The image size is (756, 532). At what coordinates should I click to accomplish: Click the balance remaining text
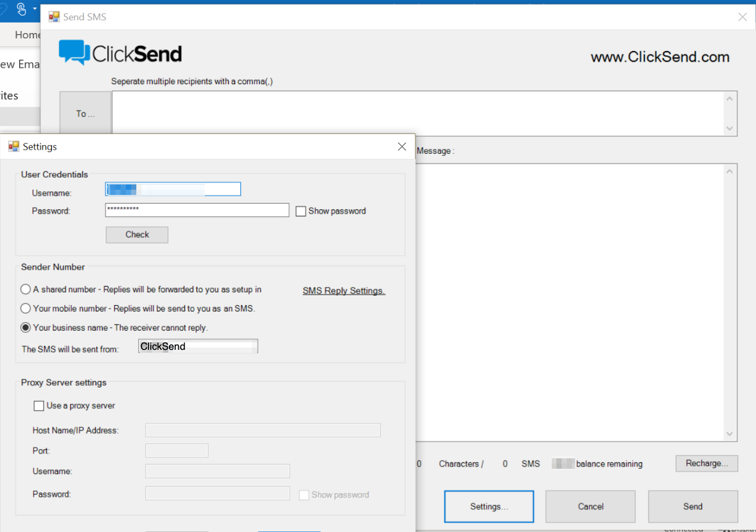609,464
